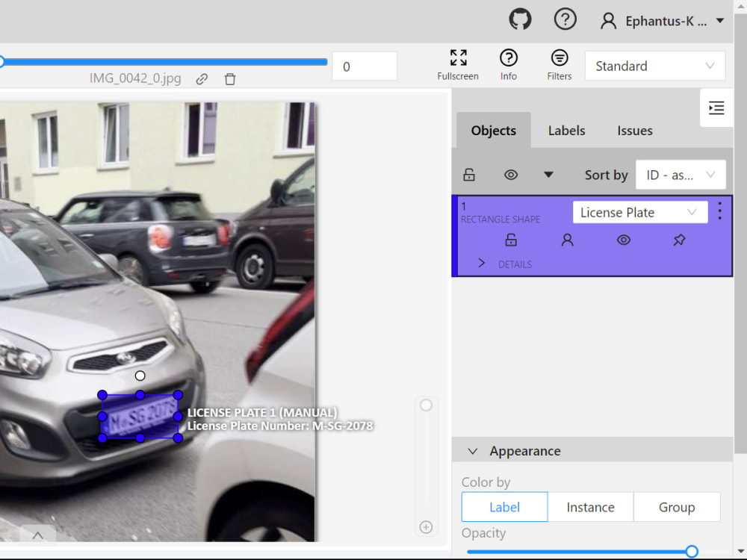This screenshot has width=747, height=560.
Task: Pin the License Plate 1 annotation
Action: (679, 240)
